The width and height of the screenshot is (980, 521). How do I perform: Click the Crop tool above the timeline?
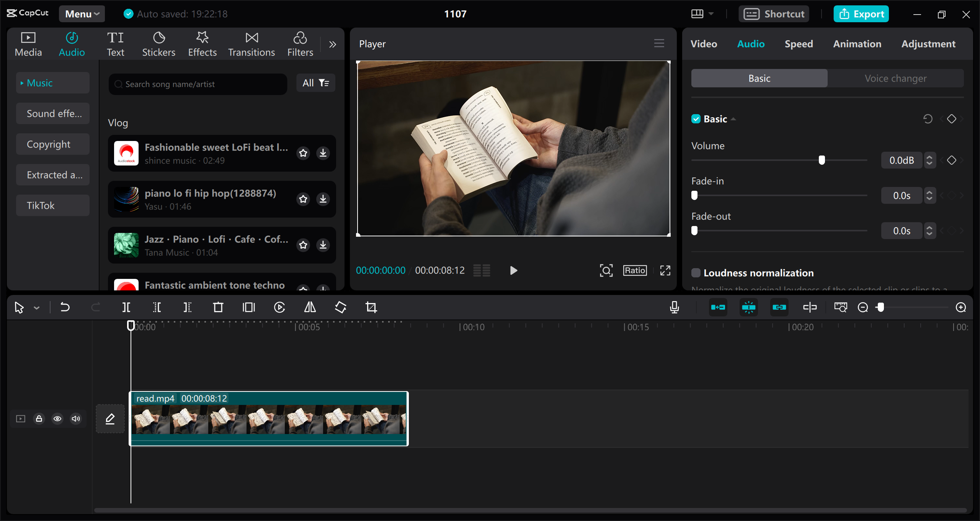pyautogui.click(x=371, y=307)
